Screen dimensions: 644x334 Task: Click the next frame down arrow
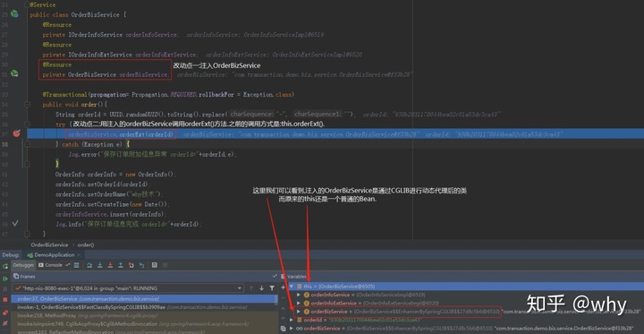[261, 288]
